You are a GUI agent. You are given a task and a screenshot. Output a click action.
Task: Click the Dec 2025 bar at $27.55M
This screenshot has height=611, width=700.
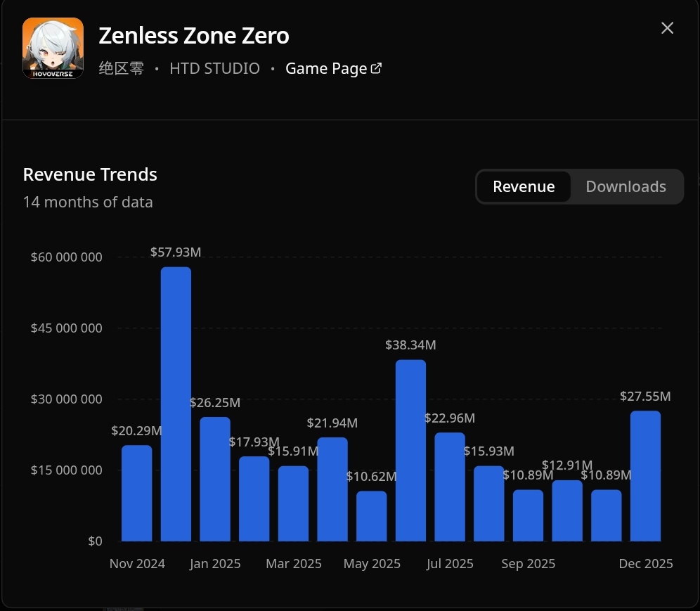tap(646, 476)
